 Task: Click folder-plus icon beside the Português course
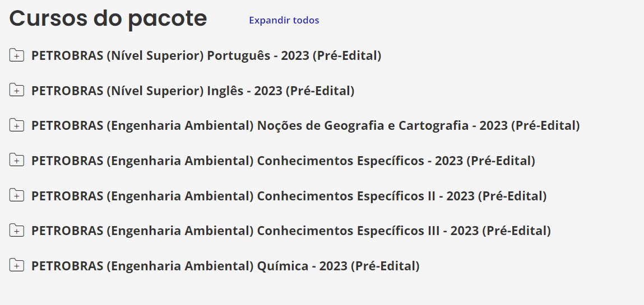(x=17, y=55)
